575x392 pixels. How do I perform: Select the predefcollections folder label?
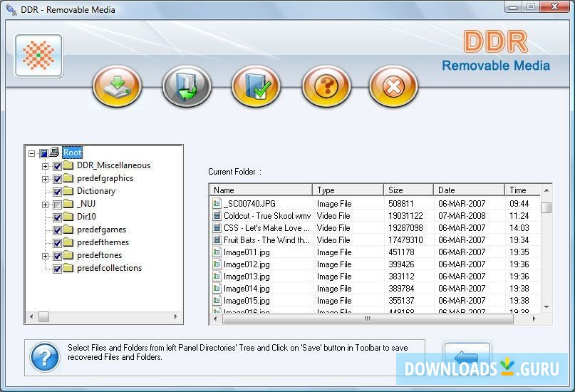click(109, 268)
